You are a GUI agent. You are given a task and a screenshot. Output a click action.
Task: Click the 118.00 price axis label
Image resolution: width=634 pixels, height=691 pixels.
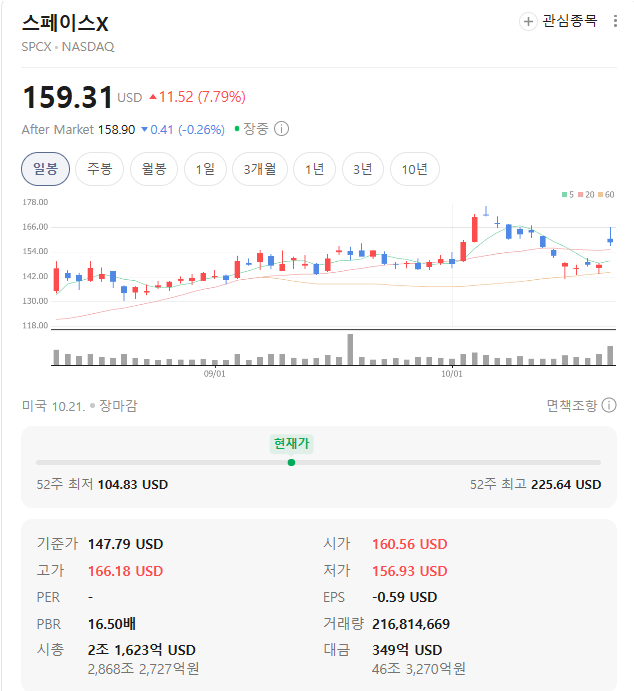[x=35, y=326]
